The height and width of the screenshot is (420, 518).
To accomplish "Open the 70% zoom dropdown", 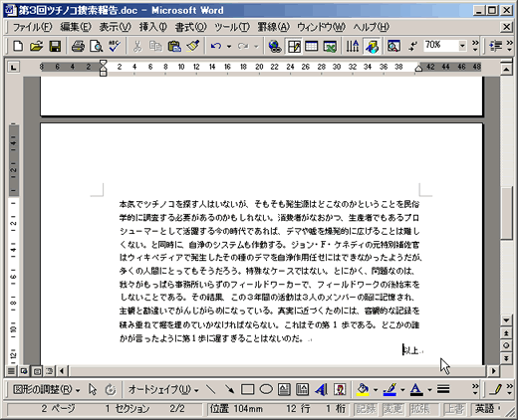I will tap(462, 45).
